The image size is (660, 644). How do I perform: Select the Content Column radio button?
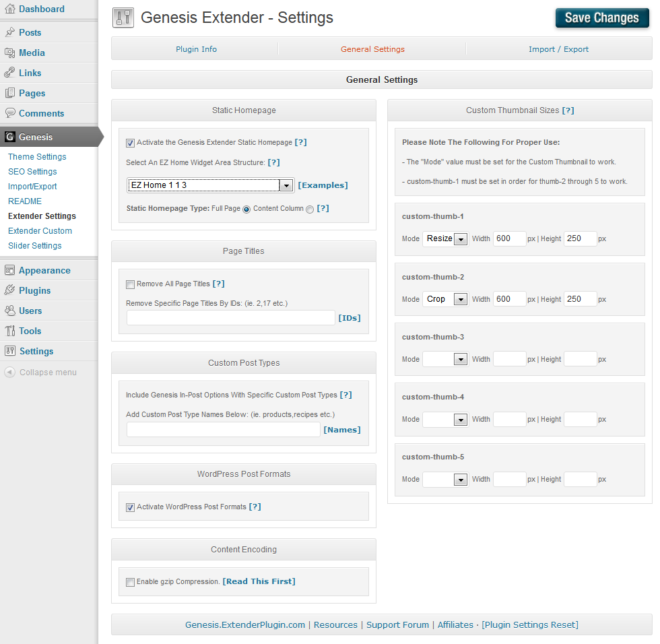[x=310, y=209]
